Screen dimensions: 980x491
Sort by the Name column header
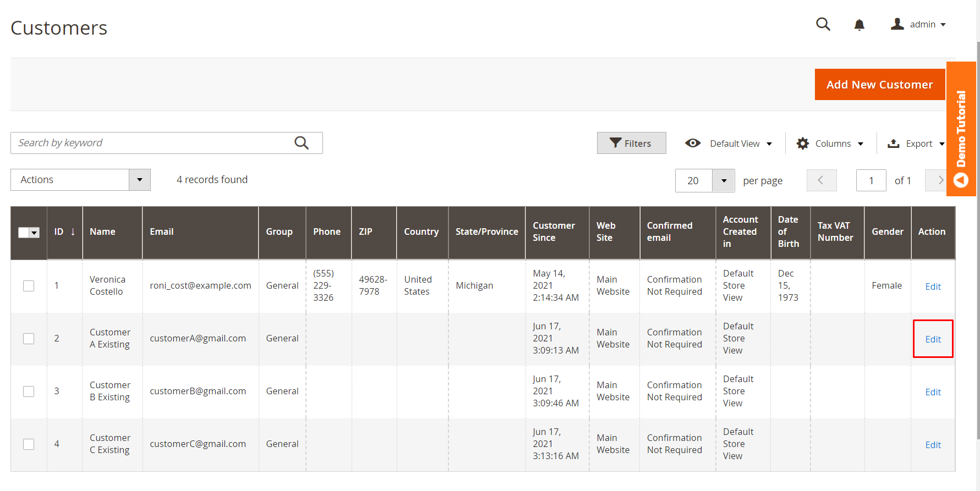pos(112,233)
